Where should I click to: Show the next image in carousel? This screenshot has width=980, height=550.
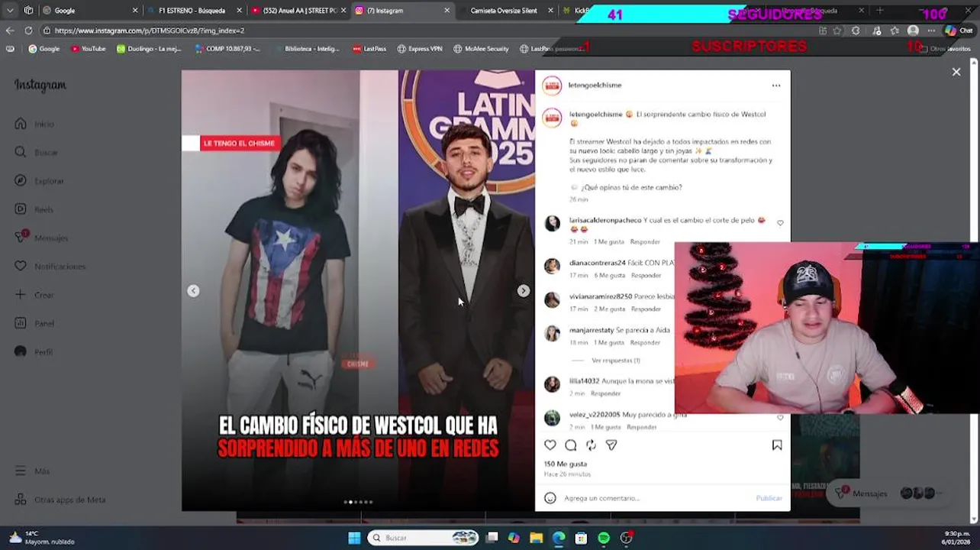pyautogui.click(x=523, y=291)
